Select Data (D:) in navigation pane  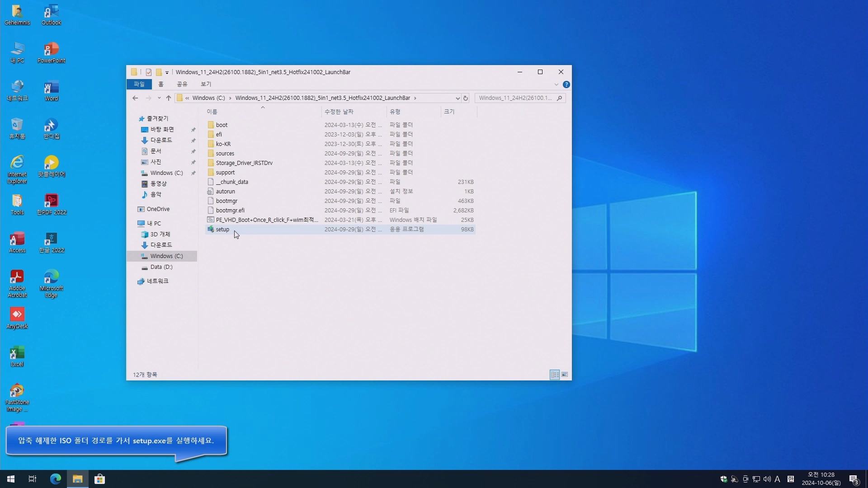[161, 267]
